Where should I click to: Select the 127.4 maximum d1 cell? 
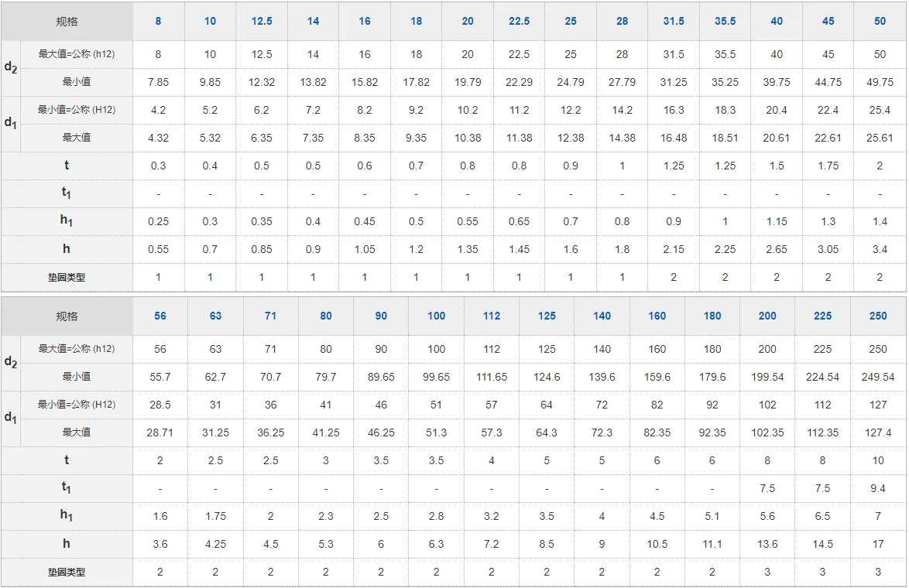(878, 432)
